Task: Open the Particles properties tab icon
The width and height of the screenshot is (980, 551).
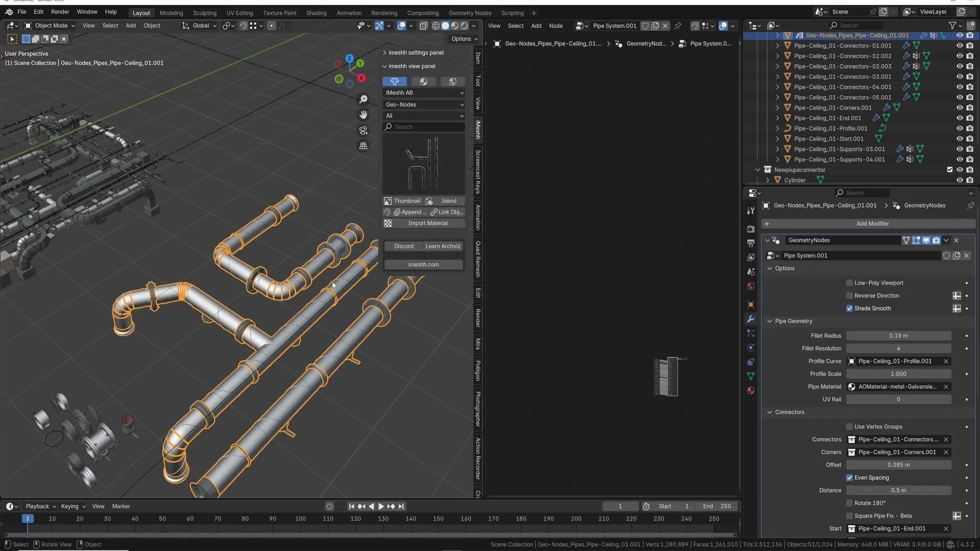Action: click(x=750, y=333)
